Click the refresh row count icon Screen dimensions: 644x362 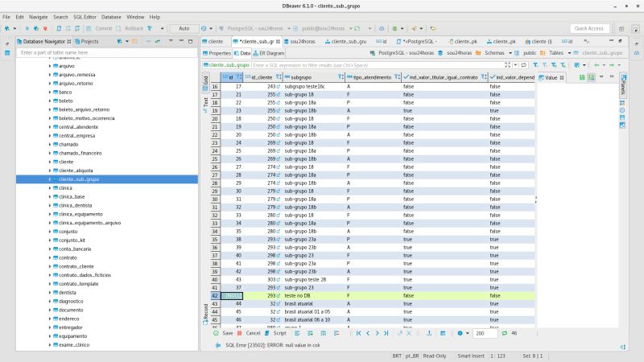(505, 333)
